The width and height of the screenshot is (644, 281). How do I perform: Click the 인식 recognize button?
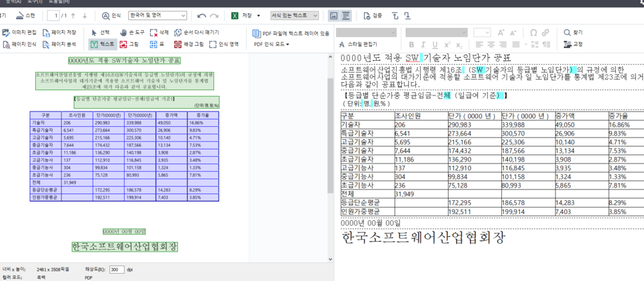pos(111,16)
